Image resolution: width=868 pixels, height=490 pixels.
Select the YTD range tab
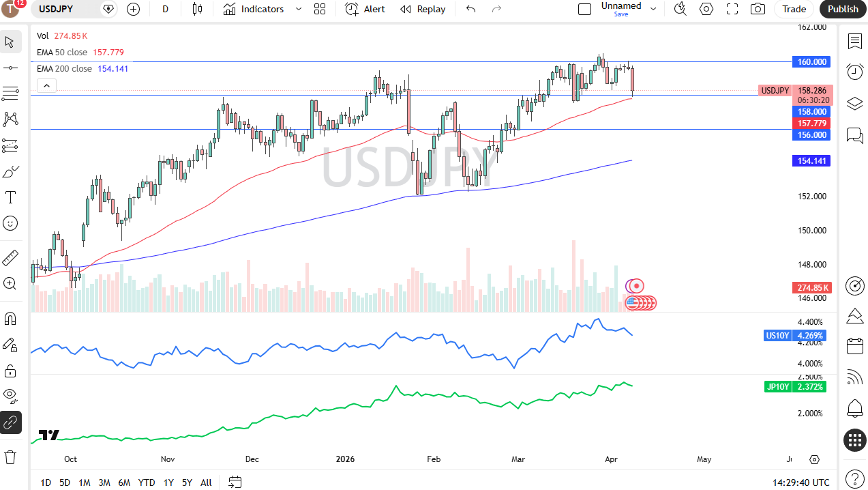(x=146, y=482)
